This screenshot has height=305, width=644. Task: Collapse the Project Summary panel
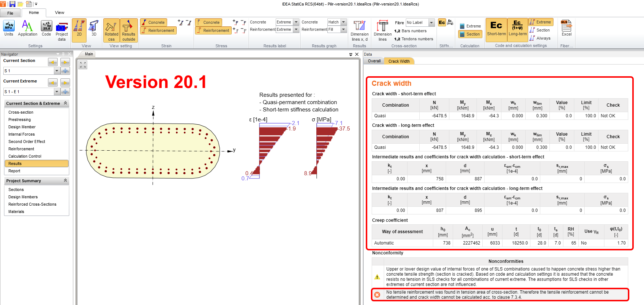(x=65, y=181)
